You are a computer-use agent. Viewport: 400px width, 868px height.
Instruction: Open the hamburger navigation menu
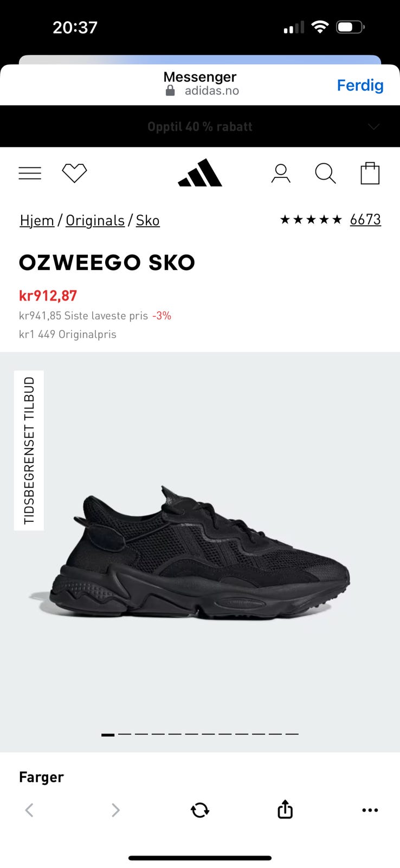click(30, 173)
